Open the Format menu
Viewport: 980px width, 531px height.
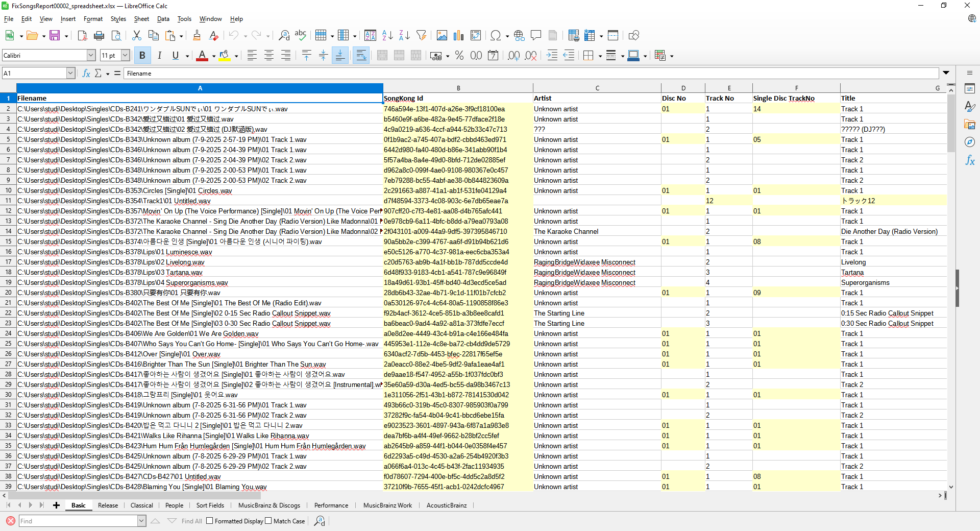93,19
